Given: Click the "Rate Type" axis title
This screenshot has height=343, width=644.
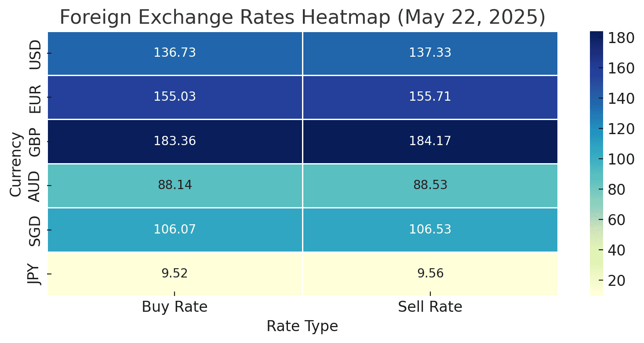Looking at the screenshot, I should point(302,326).
